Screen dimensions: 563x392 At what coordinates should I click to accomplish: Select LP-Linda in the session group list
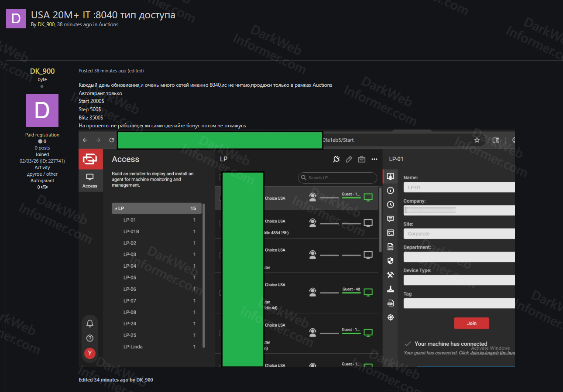click(x=133, y=347)
